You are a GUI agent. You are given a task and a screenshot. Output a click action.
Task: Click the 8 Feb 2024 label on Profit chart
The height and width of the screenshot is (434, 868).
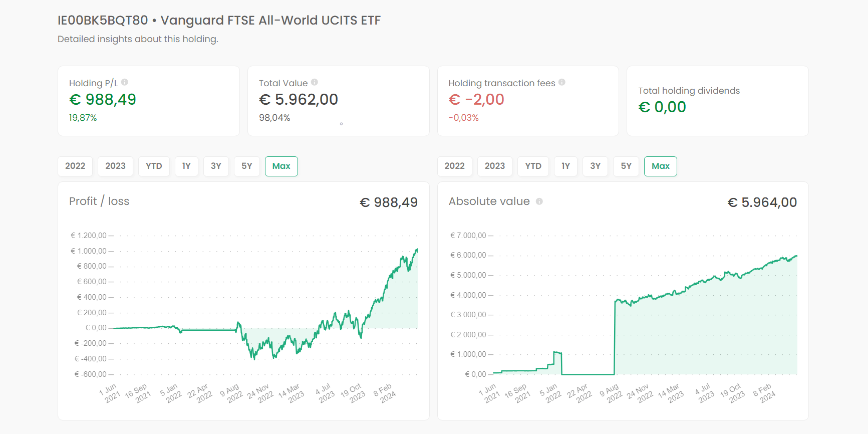click(x=385, y=393)
